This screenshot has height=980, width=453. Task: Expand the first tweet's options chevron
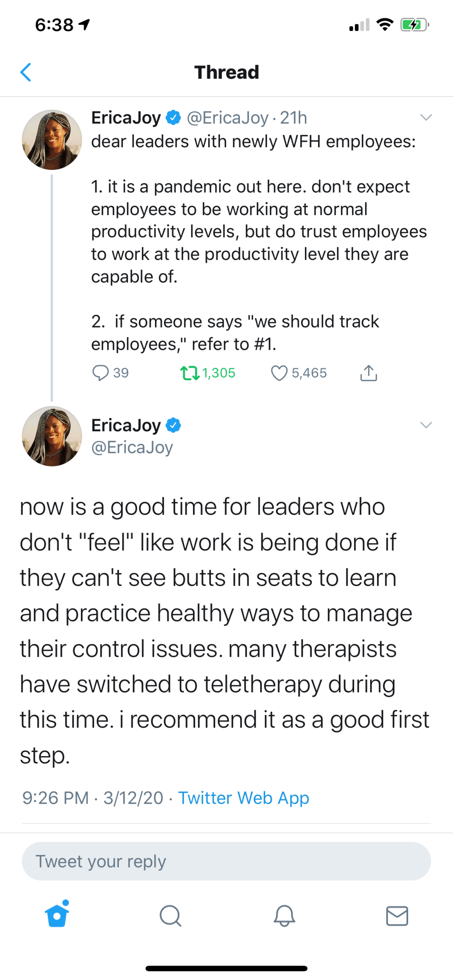coord(426,118)
